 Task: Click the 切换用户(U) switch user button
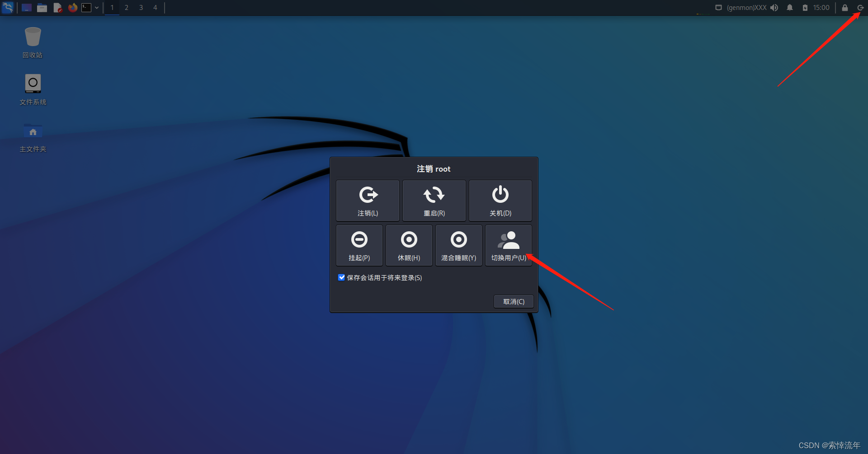click(x=509, y=245)
